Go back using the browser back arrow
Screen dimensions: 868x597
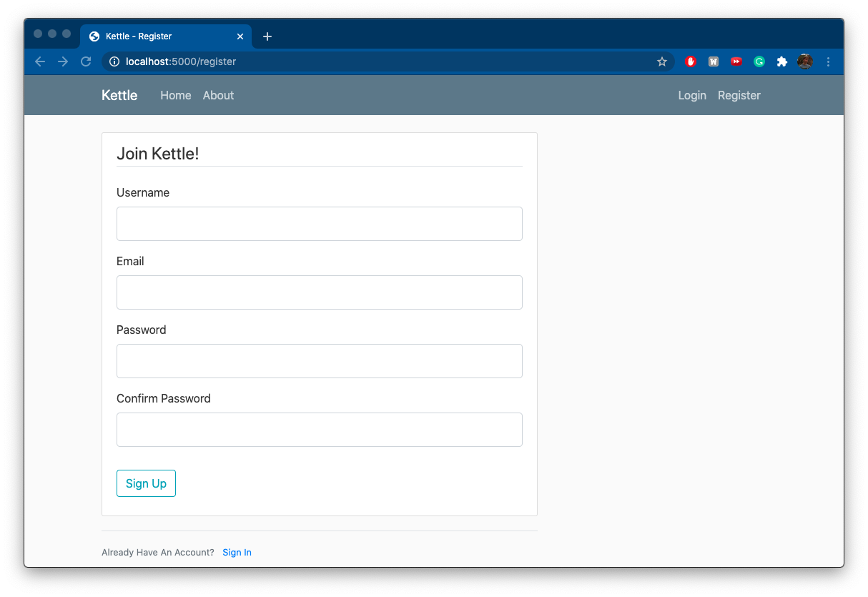tap(40, 61)
